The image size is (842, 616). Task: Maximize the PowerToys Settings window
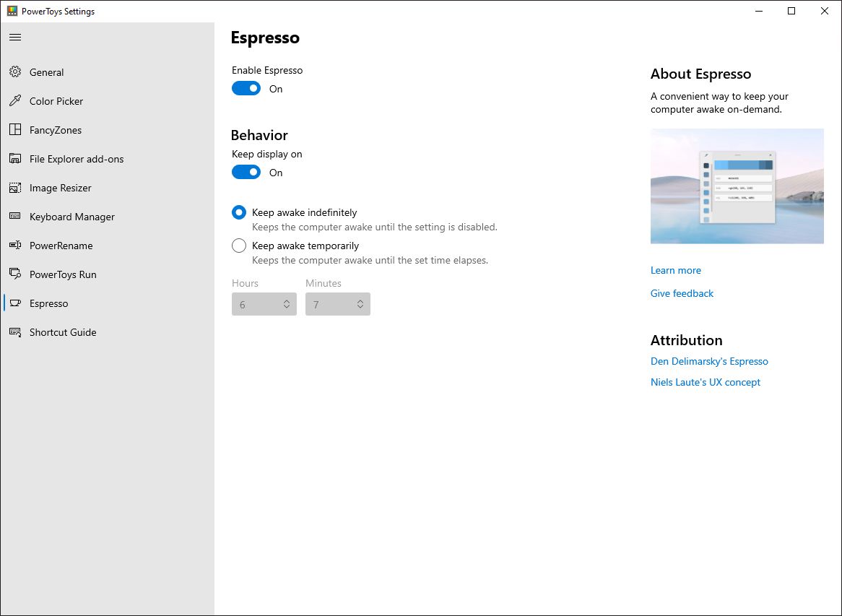coord(791,12)
